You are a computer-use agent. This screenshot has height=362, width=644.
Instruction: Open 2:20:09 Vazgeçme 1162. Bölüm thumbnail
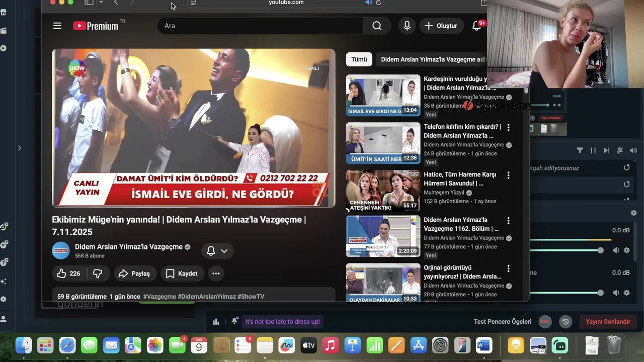(x=383, y=236)
